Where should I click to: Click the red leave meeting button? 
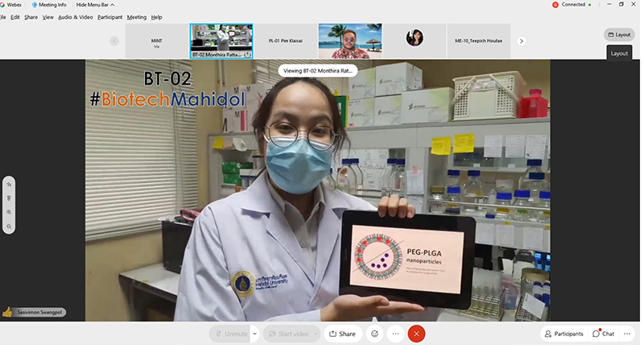[x=416, y=334]
